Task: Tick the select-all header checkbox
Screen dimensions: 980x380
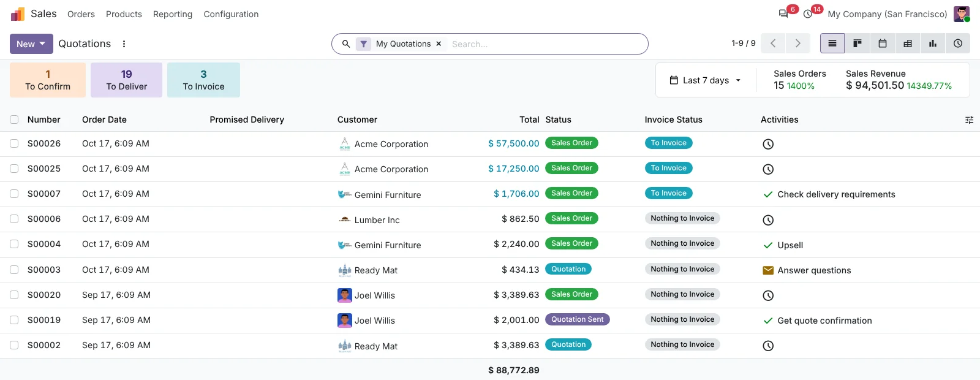Action: 14,120
